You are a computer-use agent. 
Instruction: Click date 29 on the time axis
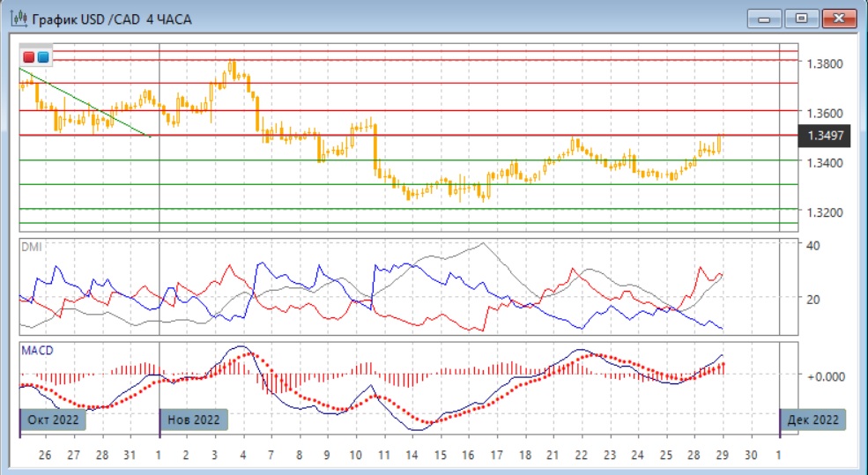point(723,455)
